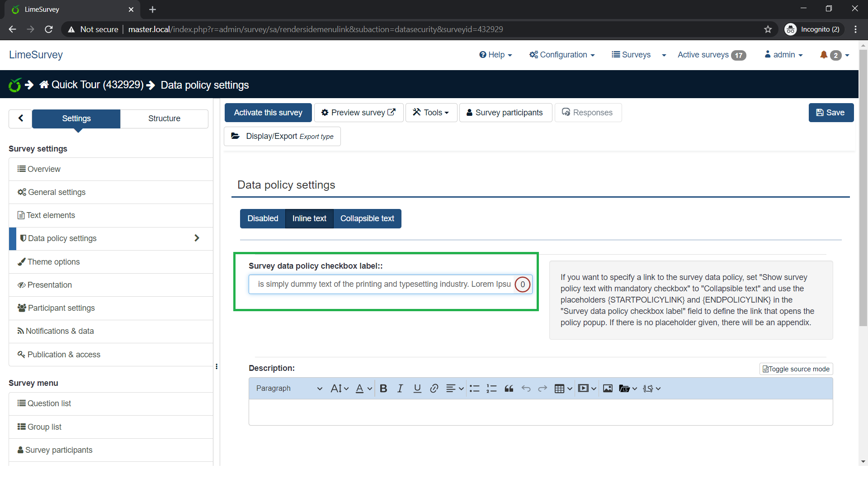868x479 pixels.
Task: Open Survey participants from the top toolbar
Action: pos(505,113)
